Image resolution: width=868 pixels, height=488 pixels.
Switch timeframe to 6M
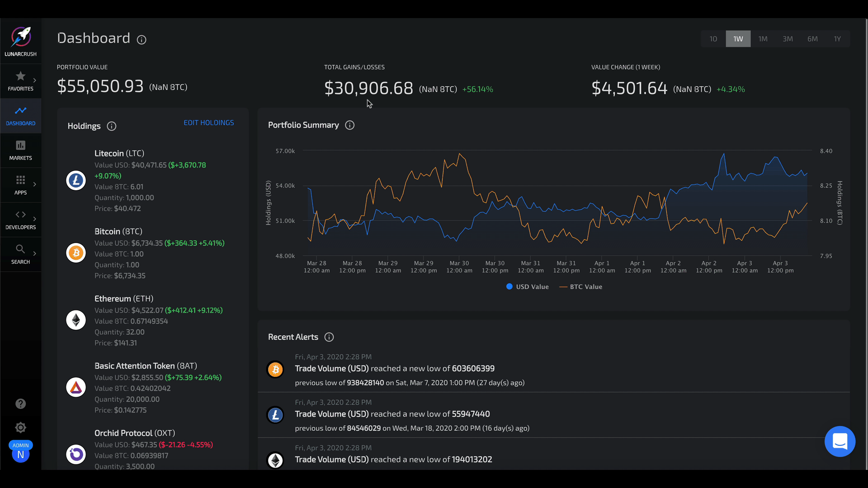(812, 39)
